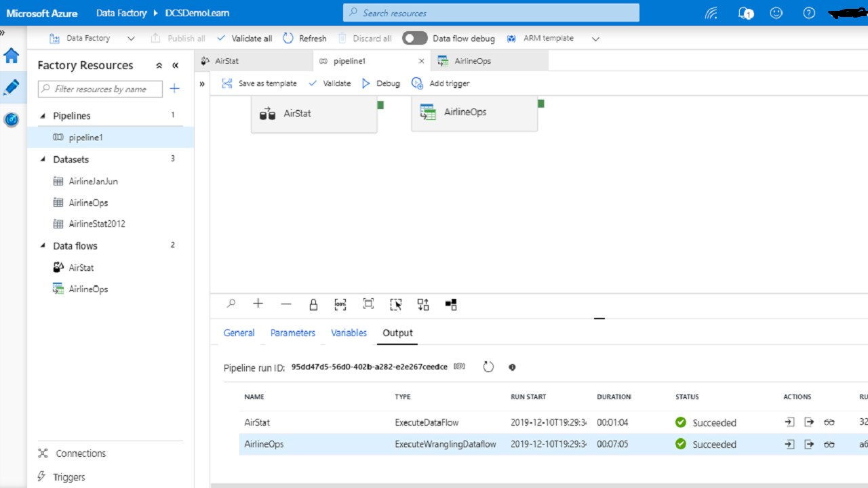Open the Parameters tab
868x488 pixels.
pyautogui.click(x=293, y=333)
